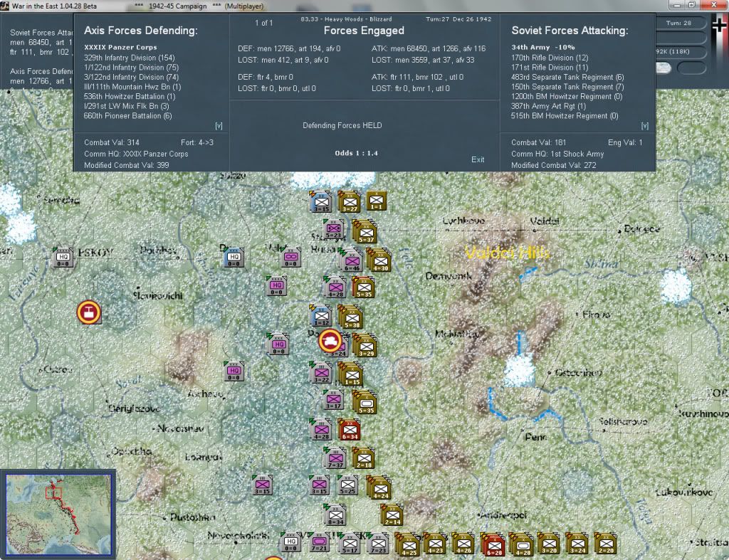The width and height of the screenshot is (729, 560).
Task: Select the Soviet 2=20 rifle counter
Action: pos(605,543)
